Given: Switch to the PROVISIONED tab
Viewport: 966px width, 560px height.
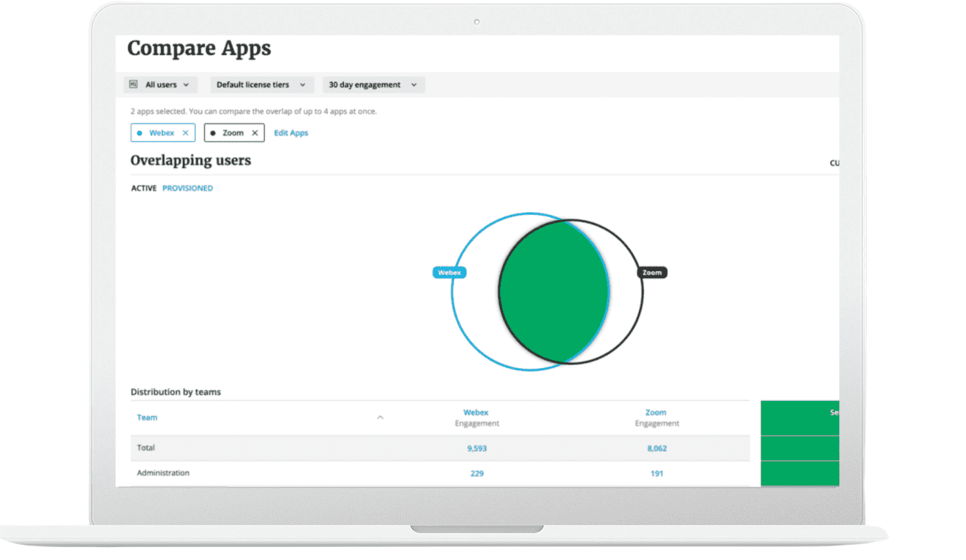Looking at the screenshot, I should pyautogui.click(x=187, y=189).
